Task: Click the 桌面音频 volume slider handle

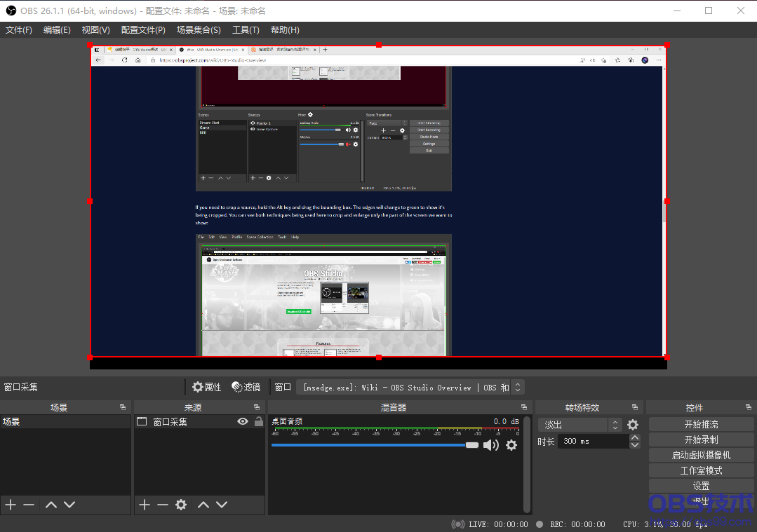Action: (471, 445)
